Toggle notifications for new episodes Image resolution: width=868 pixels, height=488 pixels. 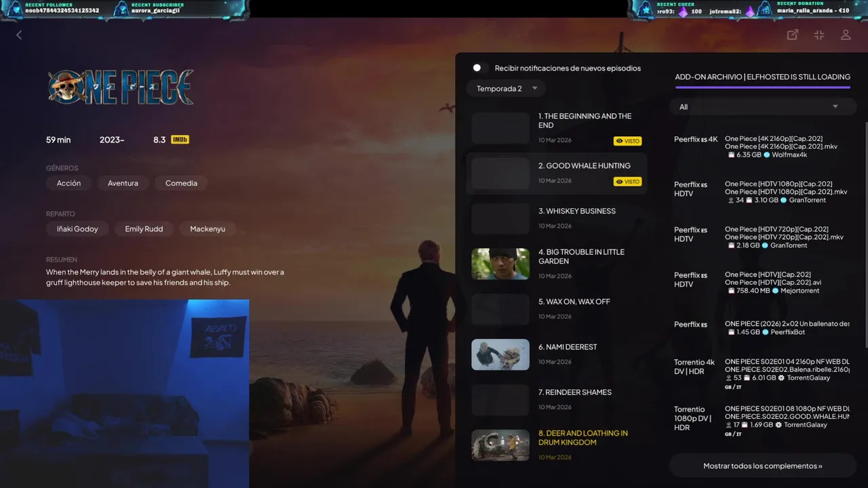pos(480,68)
